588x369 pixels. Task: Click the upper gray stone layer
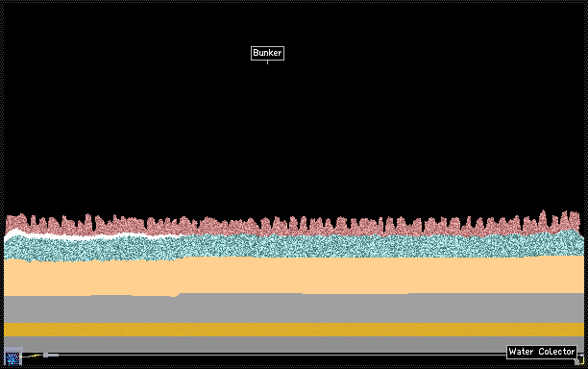[294, 308]
